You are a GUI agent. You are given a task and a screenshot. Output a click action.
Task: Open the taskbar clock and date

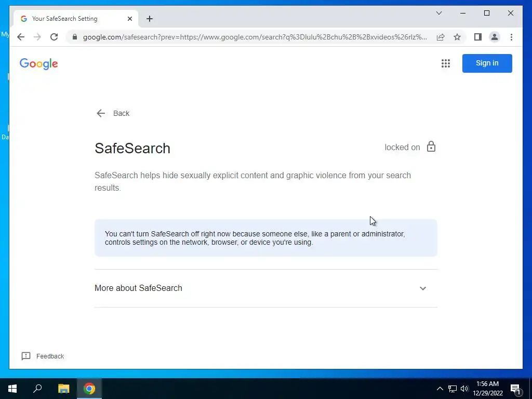(x=487, y=389)
